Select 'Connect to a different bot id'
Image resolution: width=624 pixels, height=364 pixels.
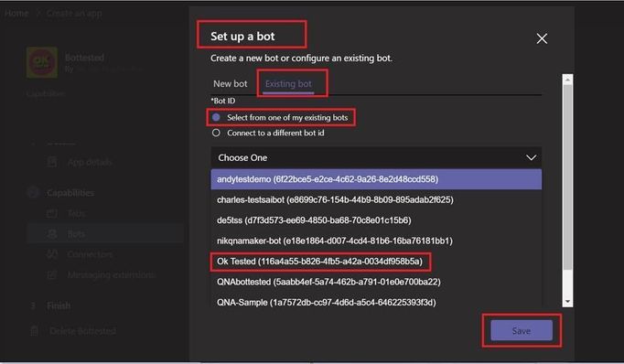click(x=268, y=133)
